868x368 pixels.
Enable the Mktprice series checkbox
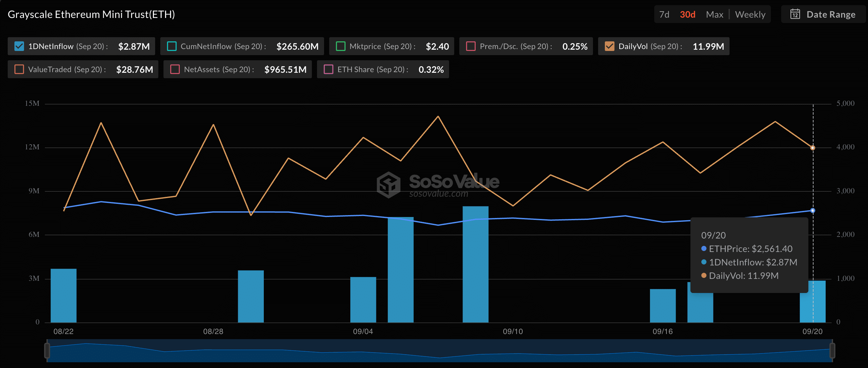340,46
